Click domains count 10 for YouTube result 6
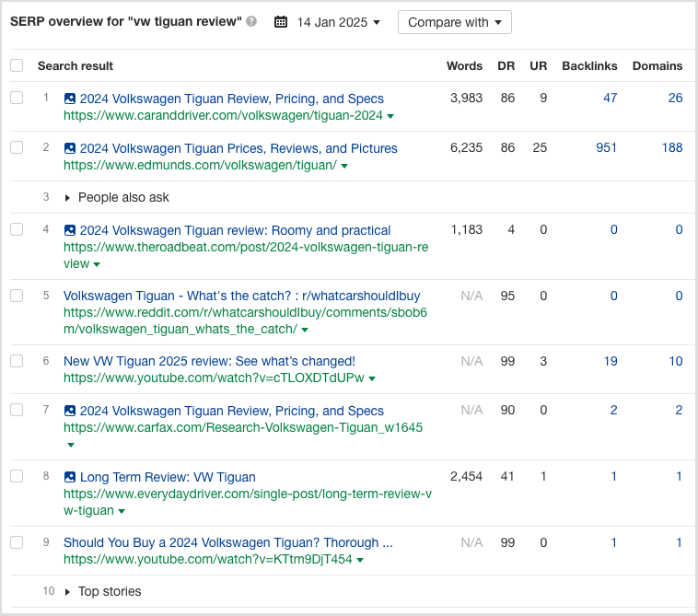698x616 pixels. point(676,361)
